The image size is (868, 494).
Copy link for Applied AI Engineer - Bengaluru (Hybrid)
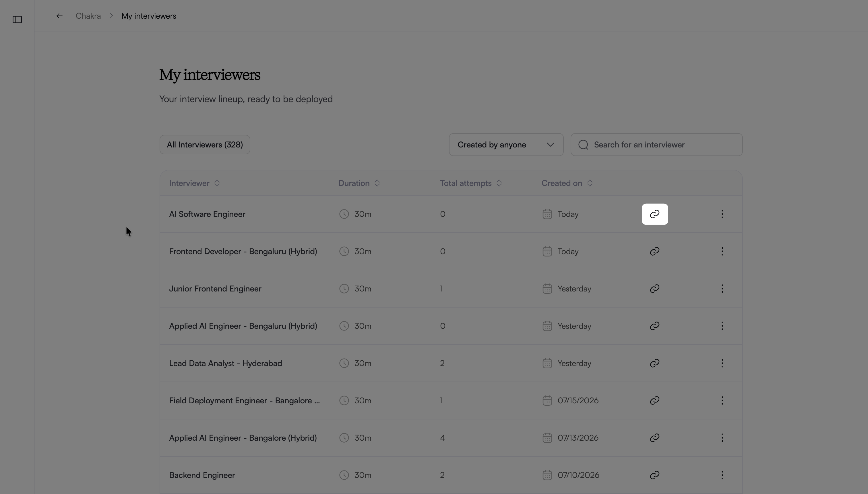[x=654, y=326]
